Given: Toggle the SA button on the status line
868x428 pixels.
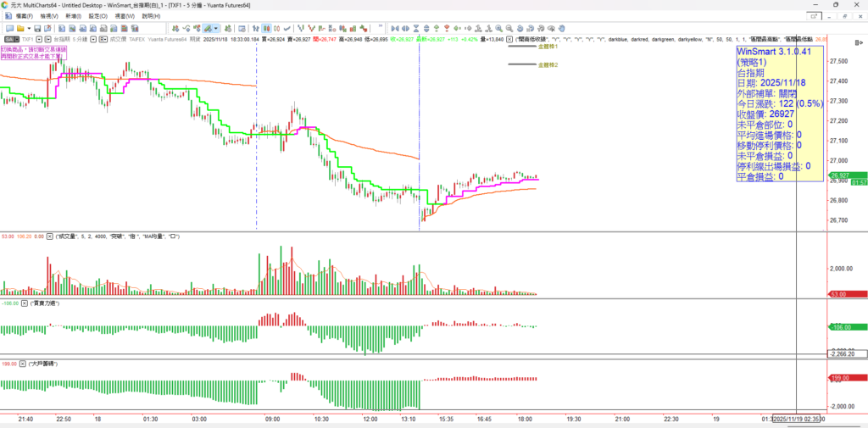Looking at the screenshot, I should (10, 39).
